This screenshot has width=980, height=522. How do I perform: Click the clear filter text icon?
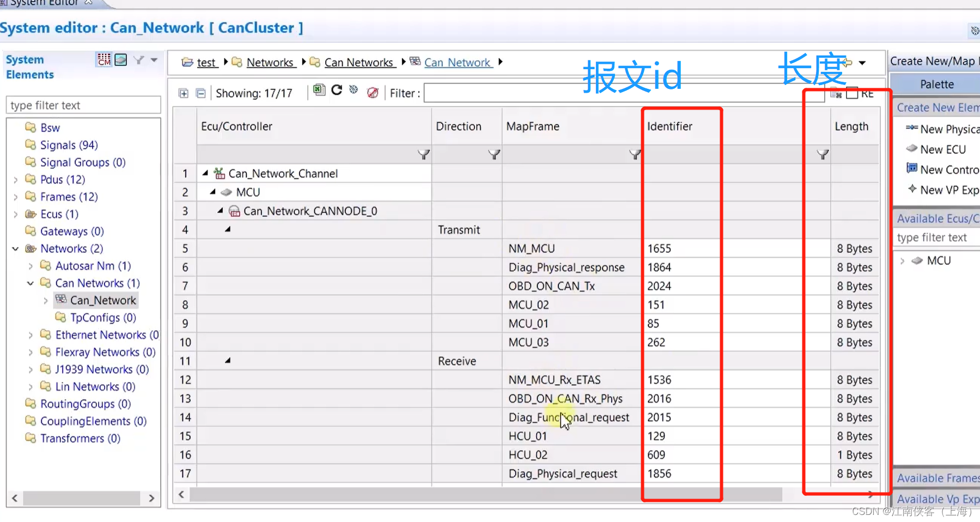click(x=836, y=94)
